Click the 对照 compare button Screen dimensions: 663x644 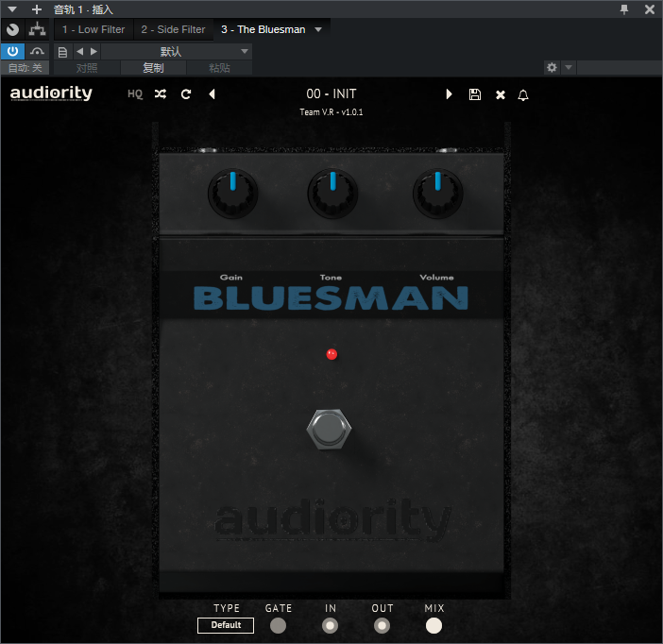pos(87,68)
